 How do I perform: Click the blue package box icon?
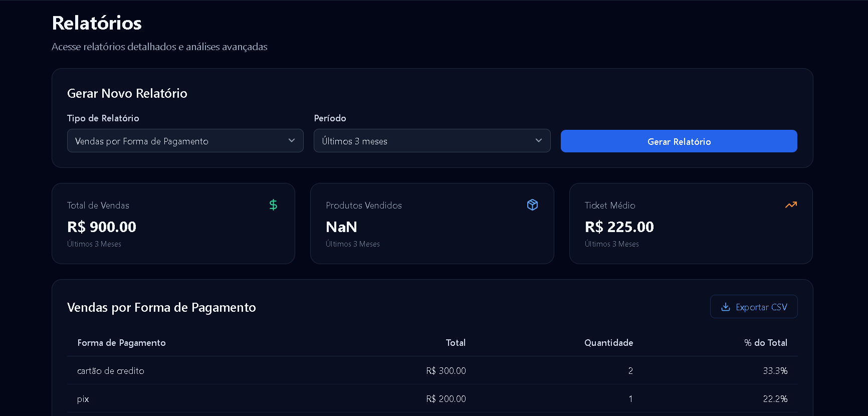[x=532, y=204]
